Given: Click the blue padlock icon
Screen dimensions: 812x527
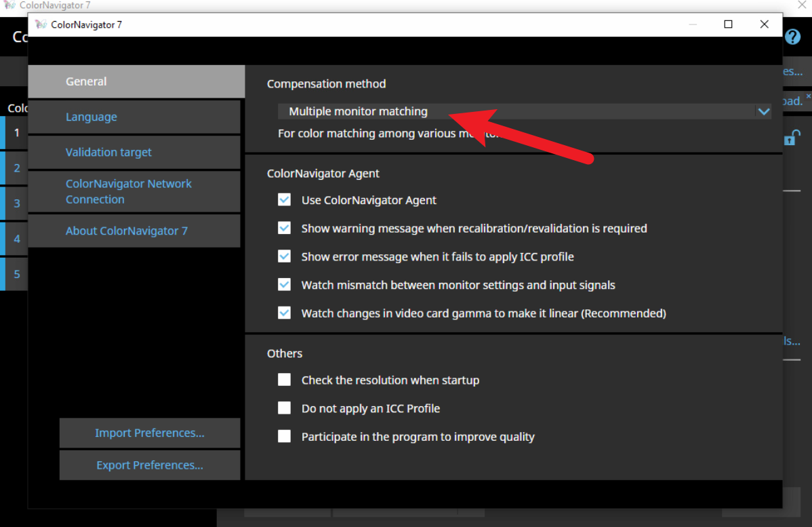Looking at the screenshot, I should [790, 138].
